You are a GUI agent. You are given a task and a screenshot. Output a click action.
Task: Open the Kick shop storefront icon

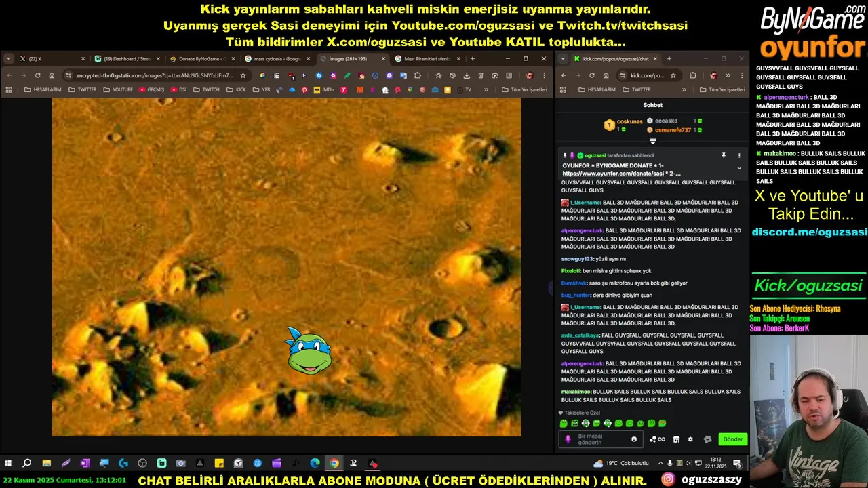[676, 439]
